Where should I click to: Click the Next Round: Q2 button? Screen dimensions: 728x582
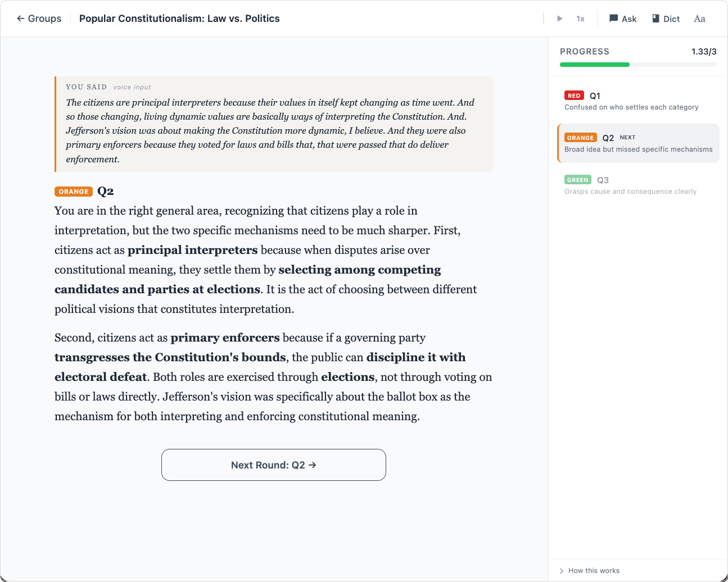[274, 465]
